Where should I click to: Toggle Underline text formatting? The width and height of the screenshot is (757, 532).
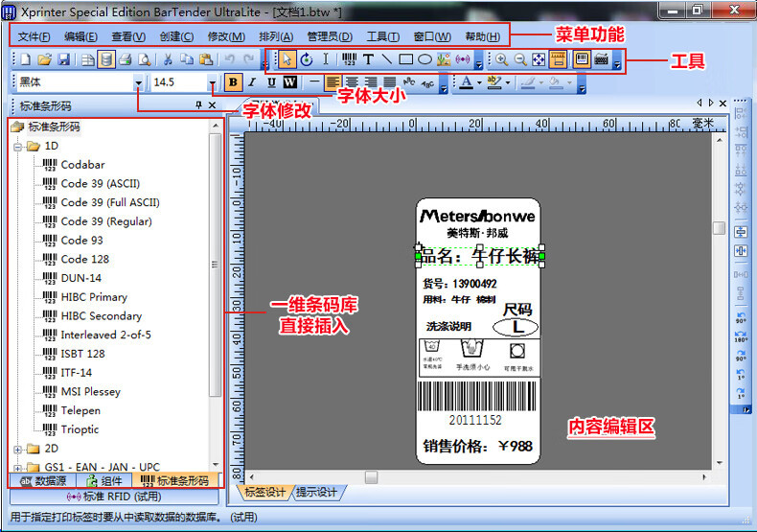point(271,82)
